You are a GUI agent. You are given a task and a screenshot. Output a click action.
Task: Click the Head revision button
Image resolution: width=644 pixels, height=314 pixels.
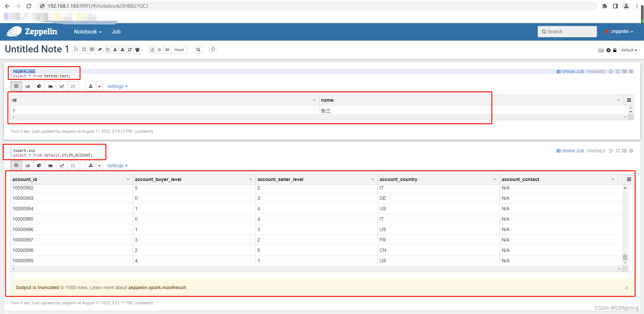(x=179, y=50)
